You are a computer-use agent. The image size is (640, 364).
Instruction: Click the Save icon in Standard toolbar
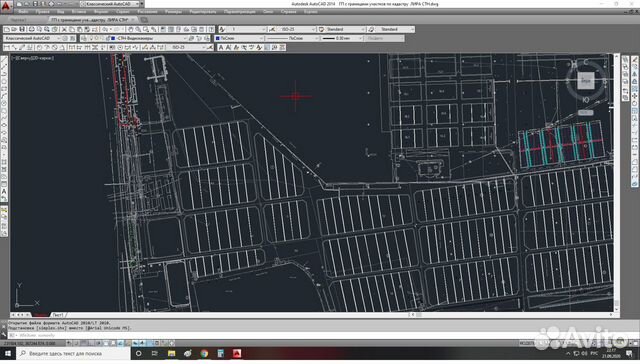[22, 29]
